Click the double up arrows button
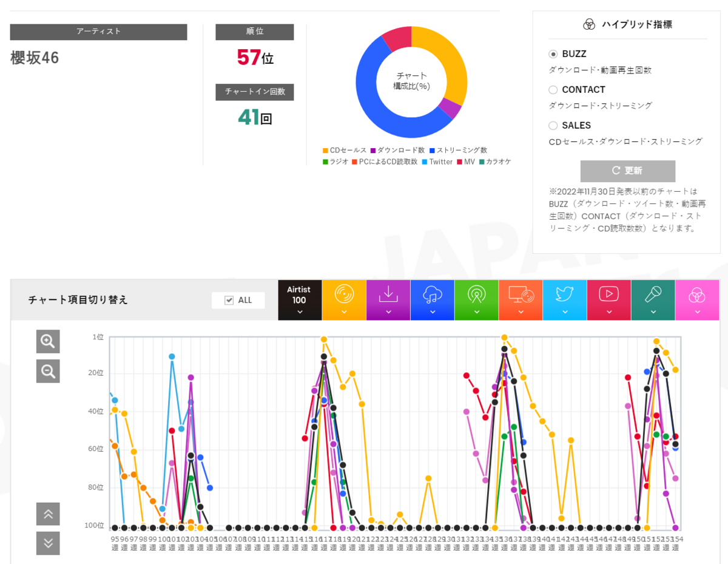Screen dimensions: 728x564 (x=48, y=514)
